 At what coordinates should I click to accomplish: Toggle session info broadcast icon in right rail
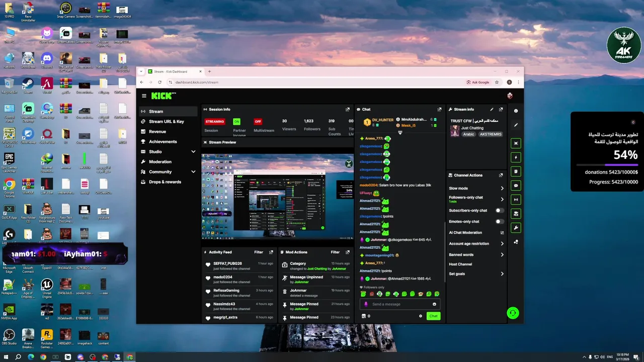516,200
